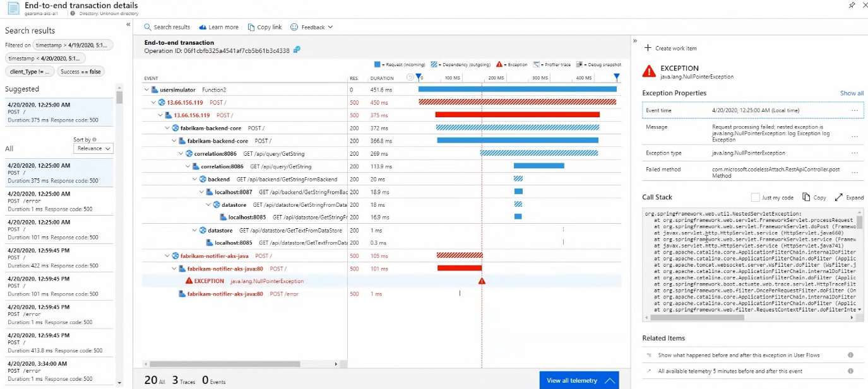Open the Message row ellipsis menu
This screenshot has width=868, height=389.
coord(855,136)
